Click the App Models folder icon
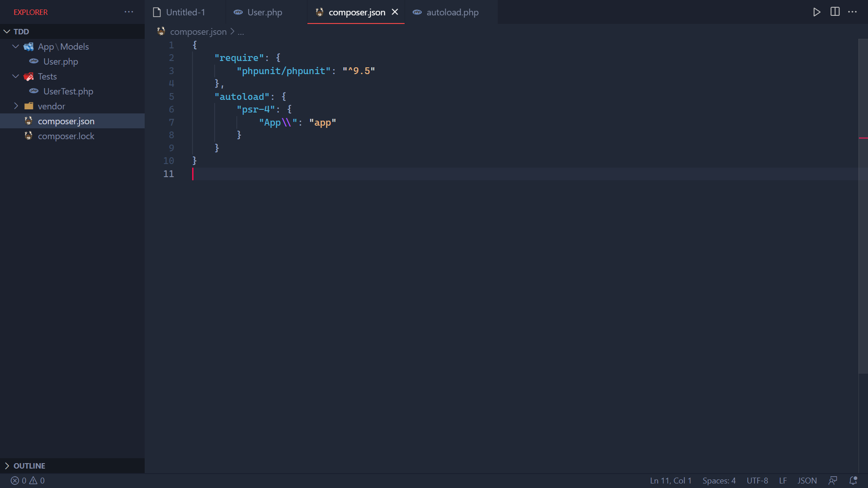868x488 pixels. (x=28, y=47)
